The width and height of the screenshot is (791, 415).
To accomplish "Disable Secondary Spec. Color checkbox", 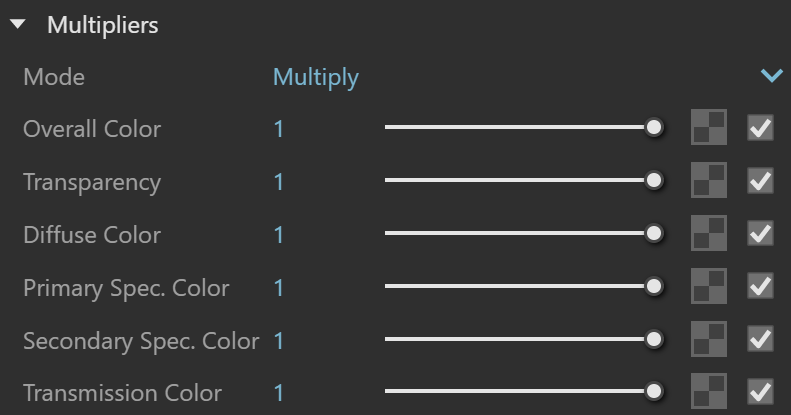I will (760, 339).
